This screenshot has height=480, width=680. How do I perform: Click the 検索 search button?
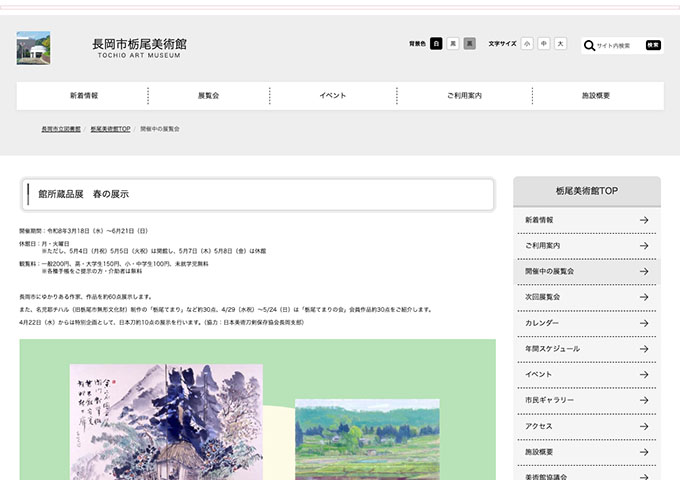(x=653, y=45)
